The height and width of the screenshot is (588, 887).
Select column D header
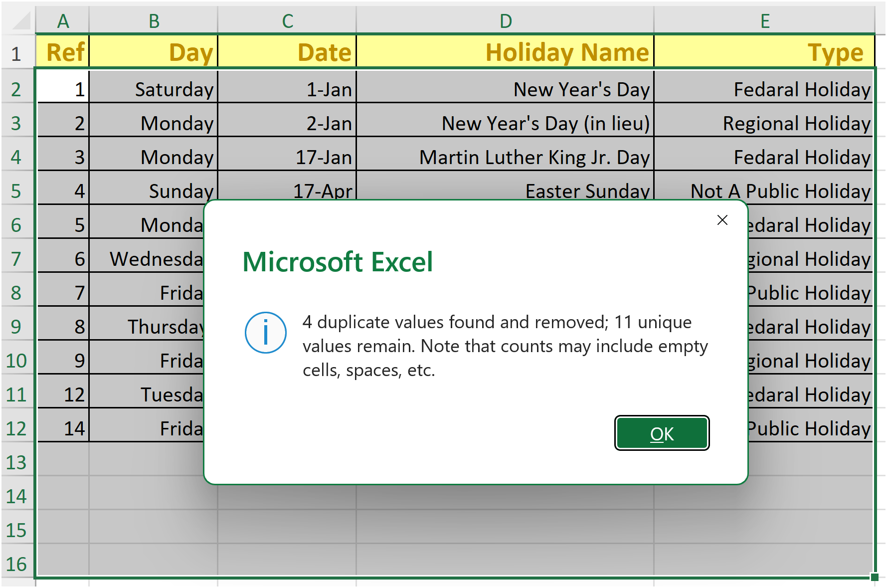[505, 21]
